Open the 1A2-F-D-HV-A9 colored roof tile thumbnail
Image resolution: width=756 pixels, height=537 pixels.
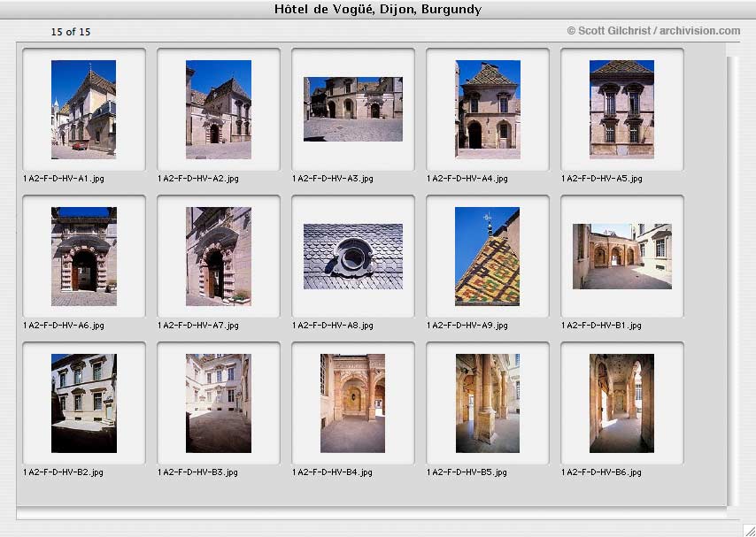[488, 257]
